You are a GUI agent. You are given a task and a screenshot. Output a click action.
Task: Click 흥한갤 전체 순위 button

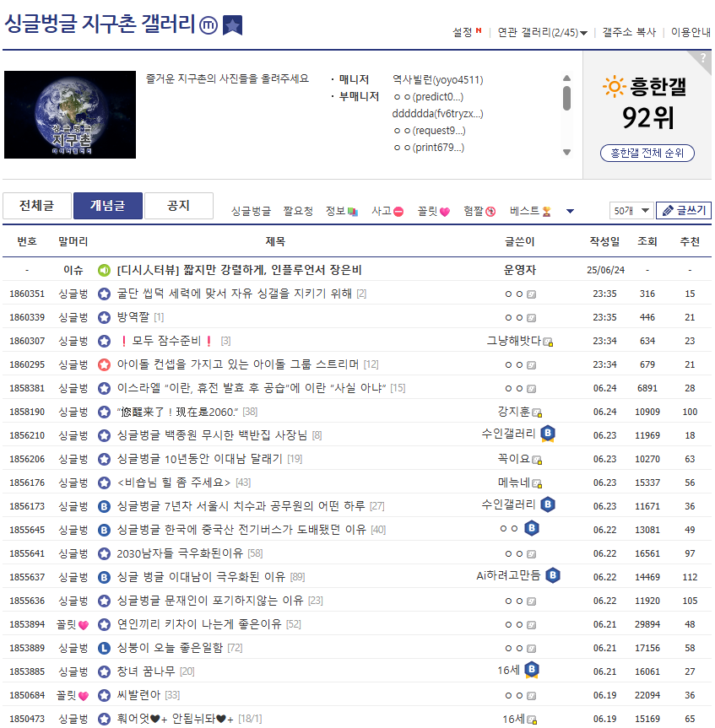(x=647, y=153)
